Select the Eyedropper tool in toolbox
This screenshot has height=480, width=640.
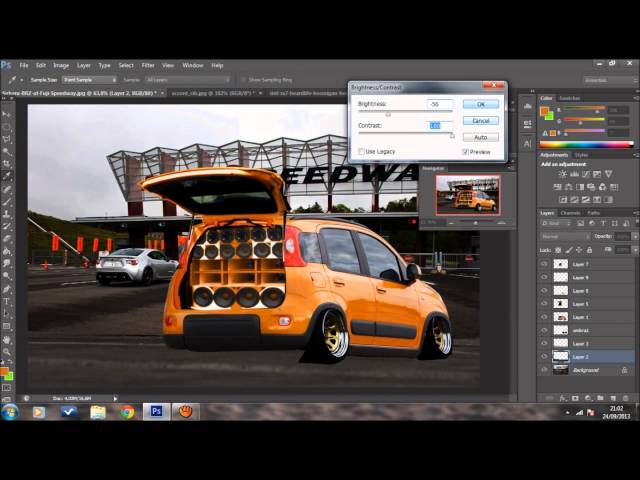[x=7, y=176]
